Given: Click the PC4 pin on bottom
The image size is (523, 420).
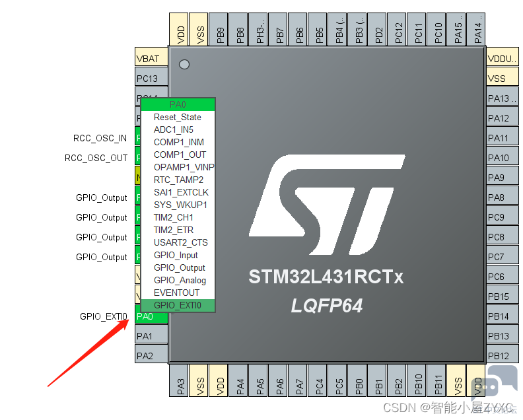Looking at the screenshot, I should pos(318,380).
